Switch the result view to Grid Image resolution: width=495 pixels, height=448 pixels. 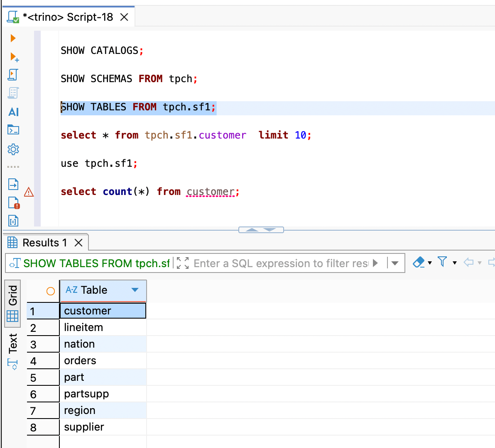click(x=12, y=304)
